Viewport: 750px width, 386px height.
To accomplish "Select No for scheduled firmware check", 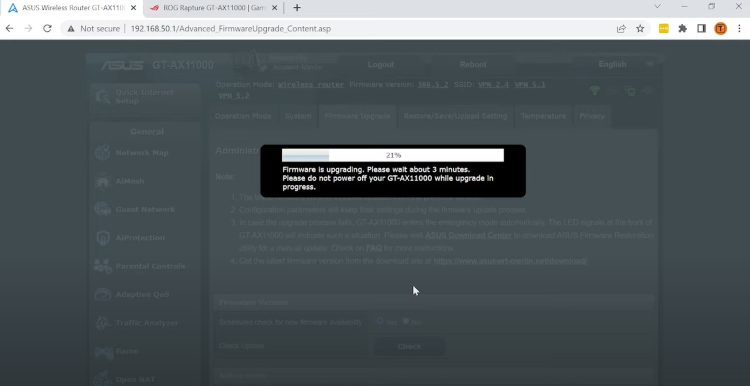I will pyautogui.click(x=406, y=321).
